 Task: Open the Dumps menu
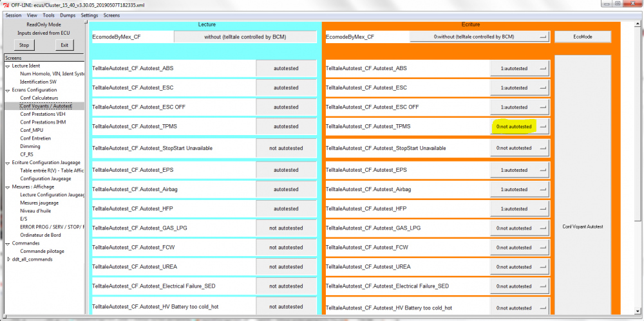[x=68, y=15]
